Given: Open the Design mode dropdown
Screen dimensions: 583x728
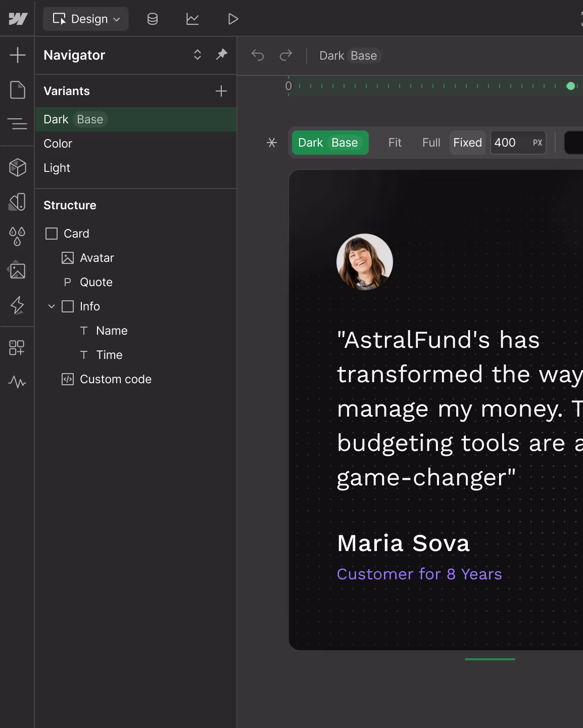Looking at the screenshot, I should [86, 19].
